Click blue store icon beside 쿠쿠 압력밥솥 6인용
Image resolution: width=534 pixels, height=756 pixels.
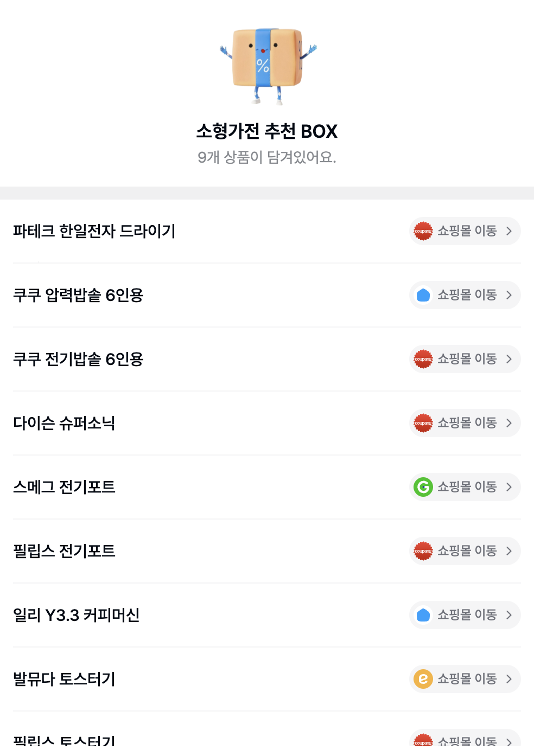pos(423,295)
